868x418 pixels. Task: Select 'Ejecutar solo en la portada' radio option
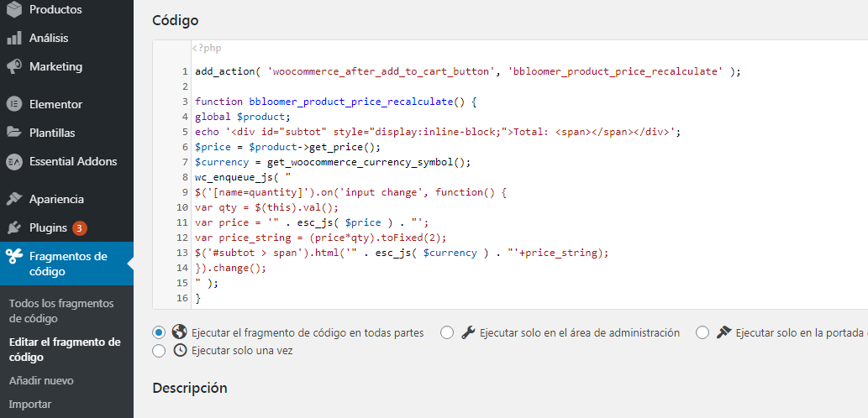click(702, 333)
